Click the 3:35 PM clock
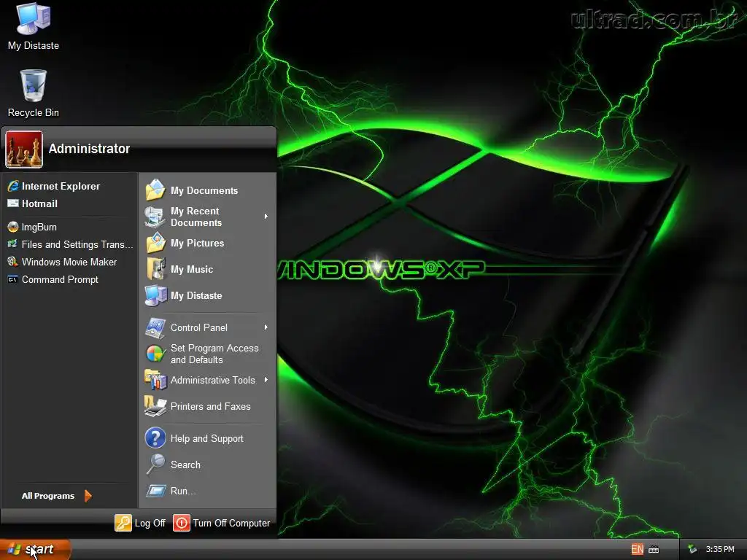This screenshot has height=560, width=747. pos(720,549)
